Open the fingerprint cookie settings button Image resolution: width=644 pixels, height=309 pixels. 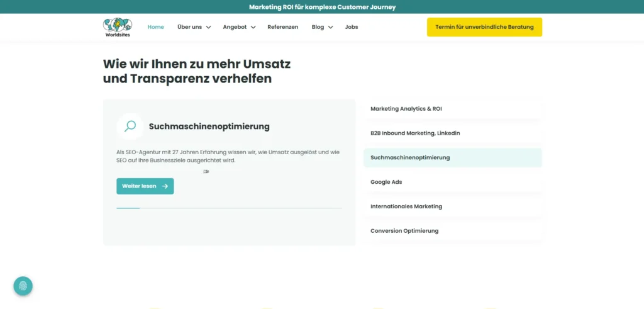coord(23,286)
